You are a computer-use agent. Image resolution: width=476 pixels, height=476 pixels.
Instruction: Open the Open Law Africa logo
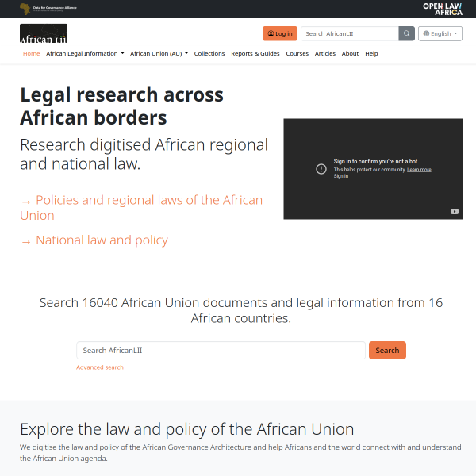pyautogui.click(x=443, y=9)
